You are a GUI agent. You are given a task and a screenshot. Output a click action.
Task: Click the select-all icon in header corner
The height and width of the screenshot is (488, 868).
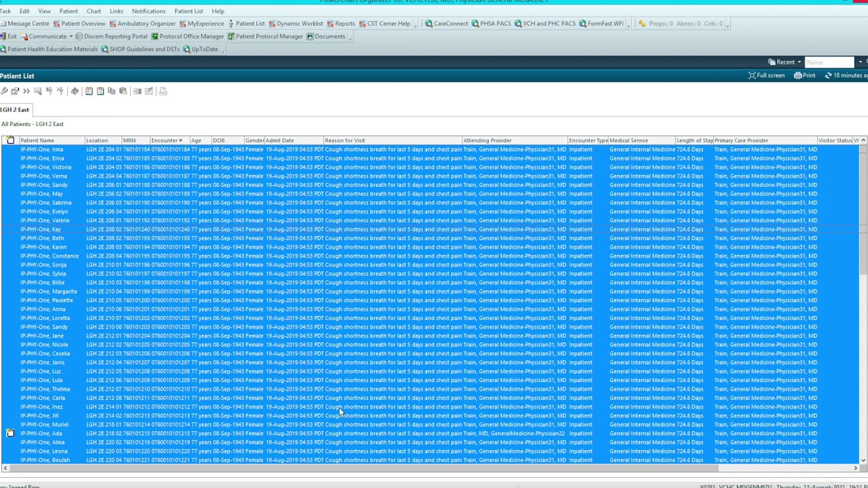10,141
